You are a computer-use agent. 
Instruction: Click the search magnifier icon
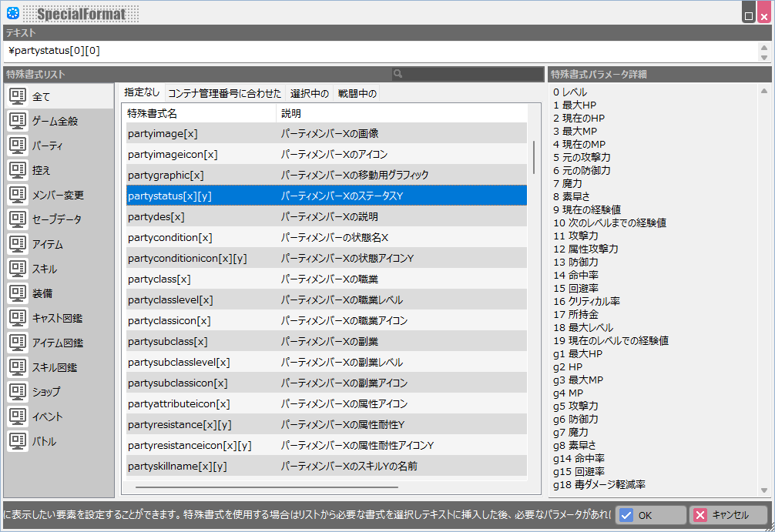[x=398, y=75]
